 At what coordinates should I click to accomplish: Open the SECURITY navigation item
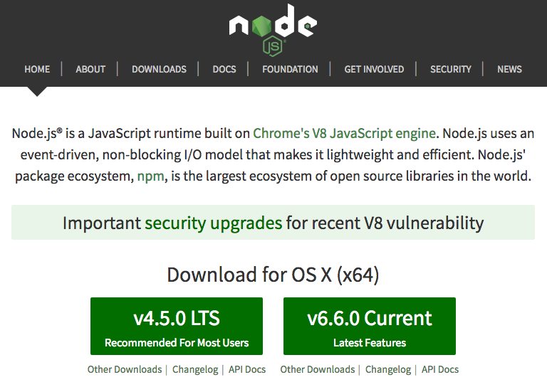450,69
